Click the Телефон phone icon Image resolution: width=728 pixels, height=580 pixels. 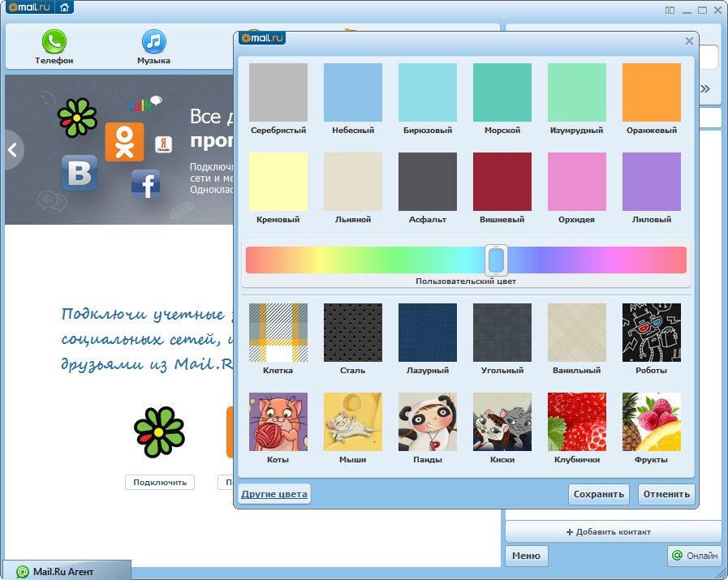[54, 42]
